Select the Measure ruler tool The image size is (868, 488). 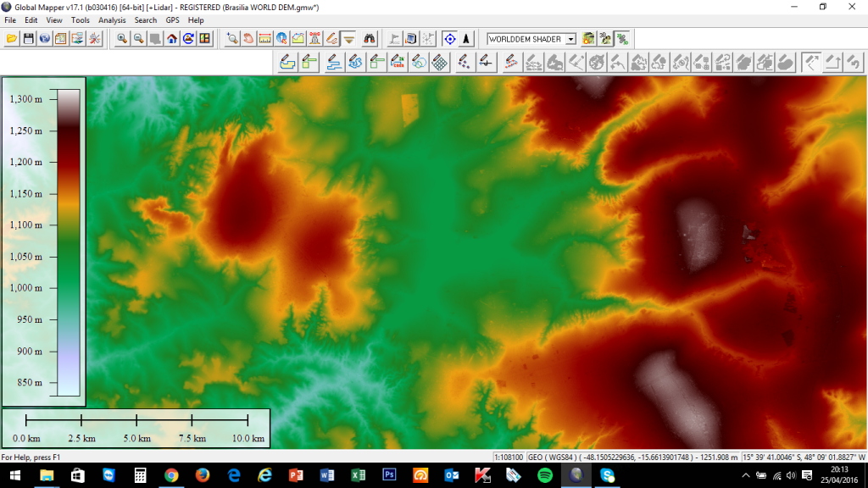(x=264, y=39)
